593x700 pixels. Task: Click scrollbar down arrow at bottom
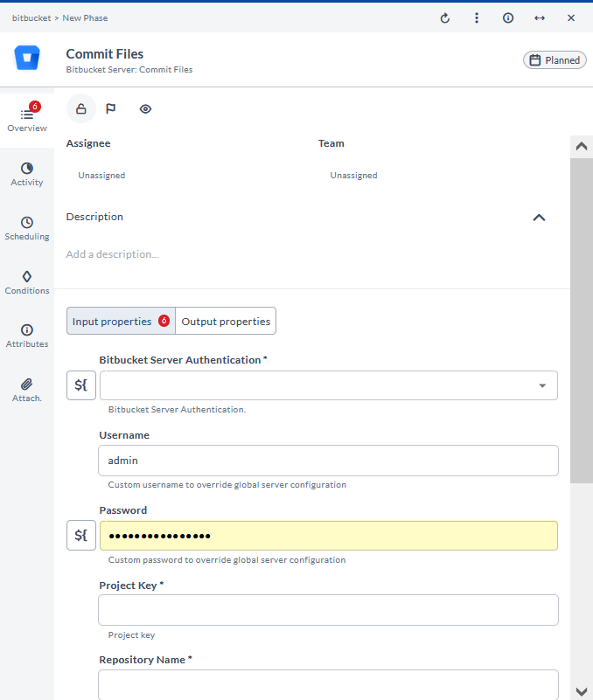pyautogui.click(x=582, y=690)
